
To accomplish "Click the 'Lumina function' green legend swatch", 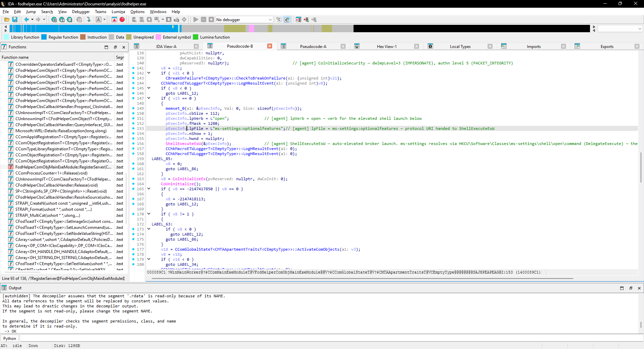I will pos(196,37).
